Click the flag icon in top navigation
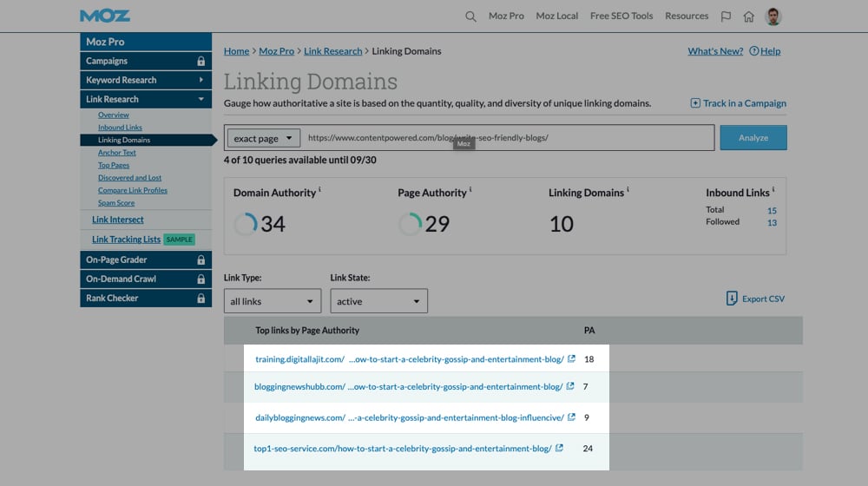 pos(726,16)
